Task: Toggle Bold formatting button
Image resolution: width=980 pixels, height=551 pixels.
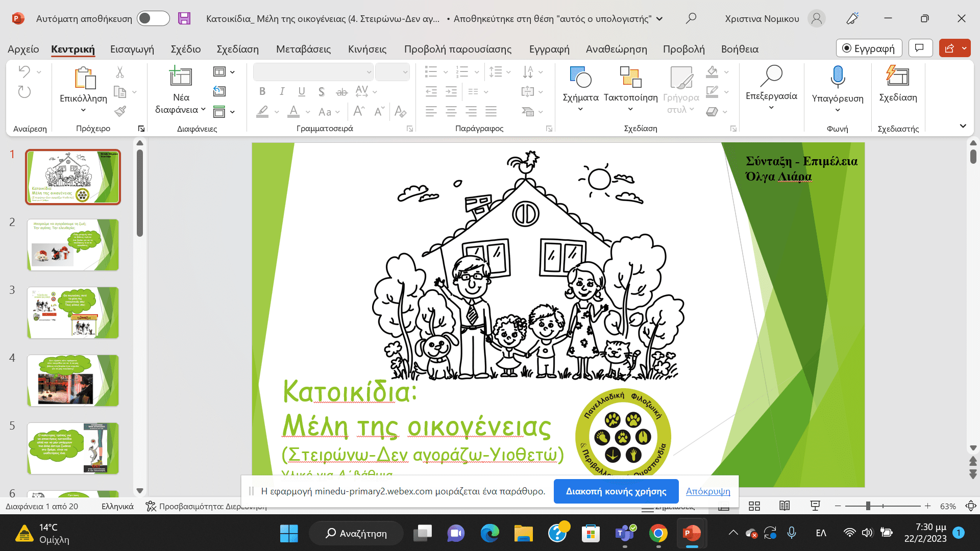Action: (x=262, y=91)
